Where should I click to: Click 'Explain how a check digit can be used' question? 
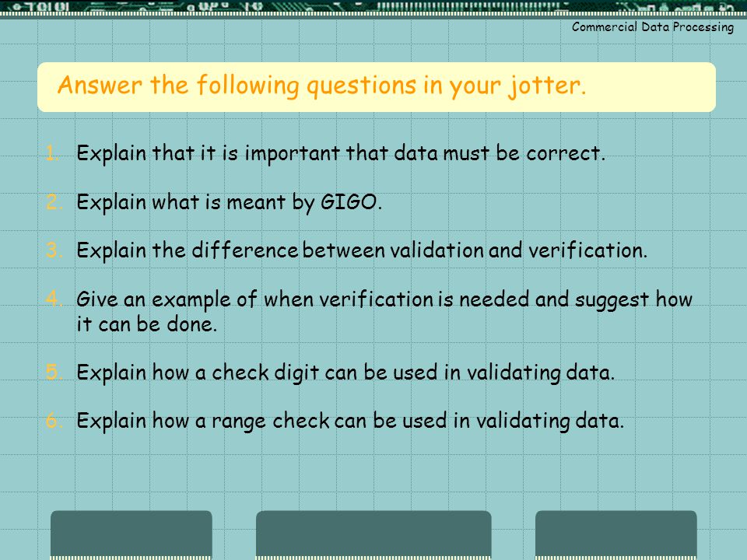coord(345,373)
